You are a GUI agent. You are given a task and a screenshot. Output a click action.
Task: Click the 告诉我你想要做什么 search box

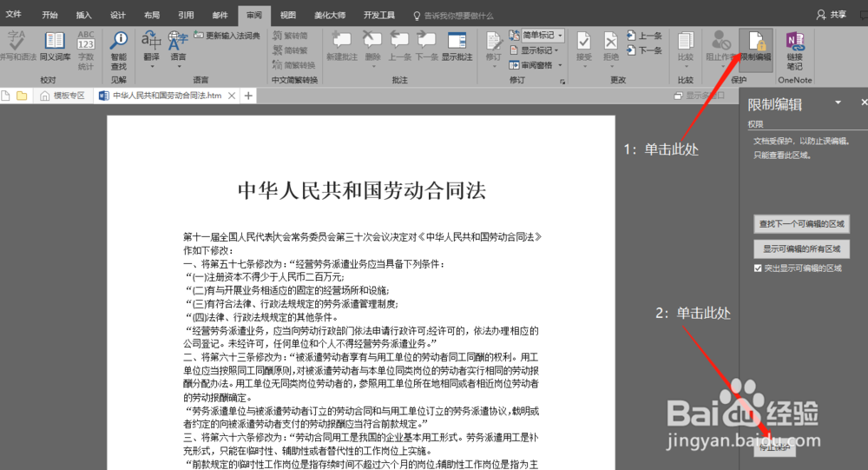point(454,16)
